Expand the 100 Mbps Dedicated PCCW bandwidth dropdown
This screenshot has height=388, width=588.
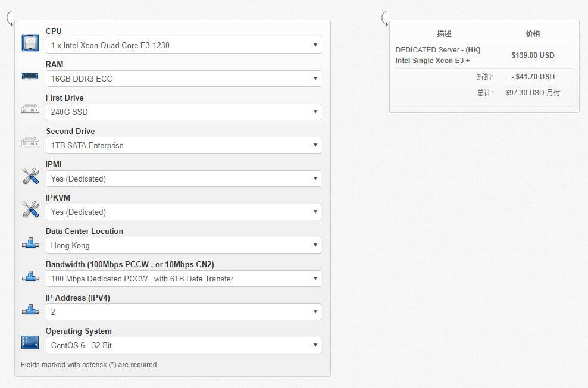point(183,279)
